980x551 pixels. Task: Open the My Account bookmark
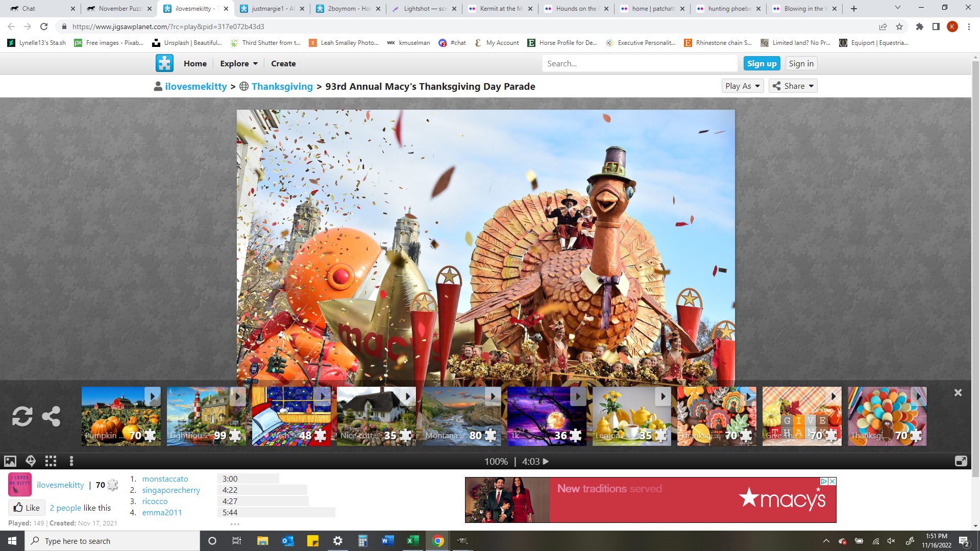[x=497, y=43]
